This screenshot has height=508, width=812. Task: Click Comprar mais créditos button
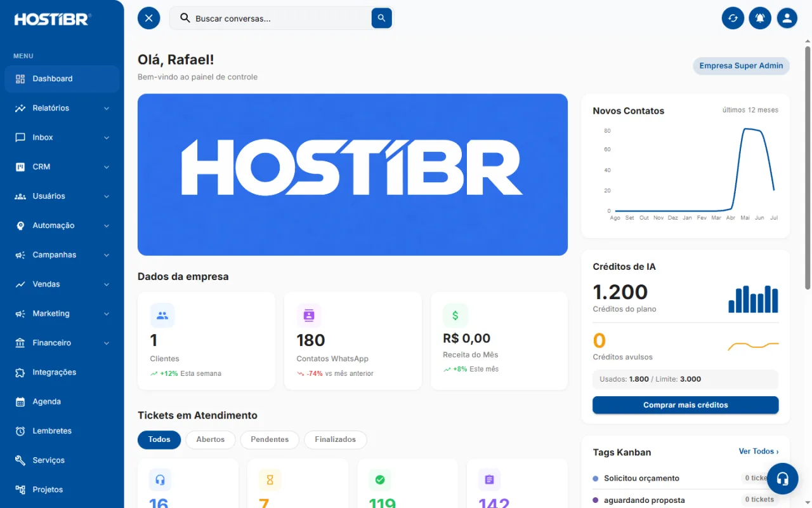click(686, 405)
